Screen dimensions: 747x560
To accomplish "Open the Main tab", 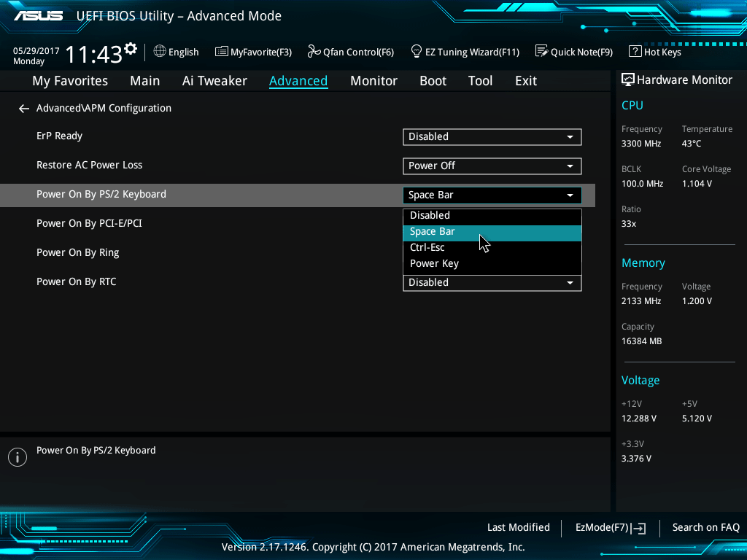I will (145, 81).
